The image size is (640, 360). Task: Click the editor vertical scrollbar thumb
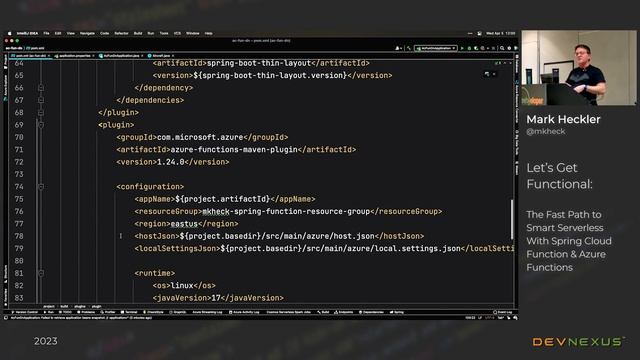(x=512, y=219)
